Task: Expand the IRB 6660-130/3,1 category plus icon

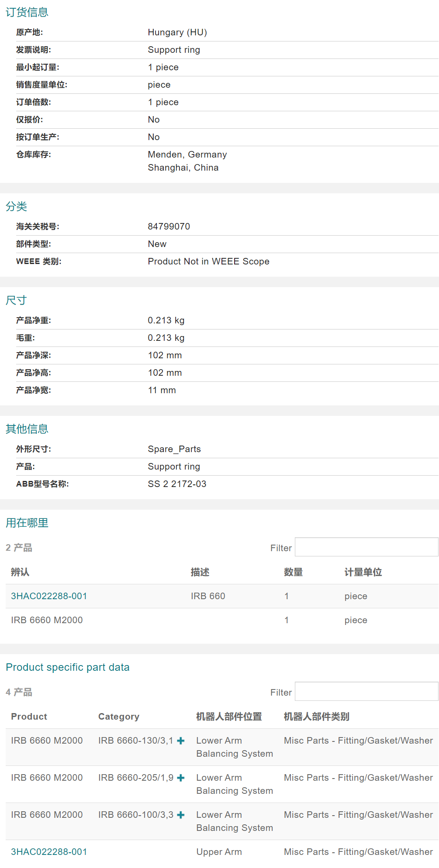Action: pos(181,741)
